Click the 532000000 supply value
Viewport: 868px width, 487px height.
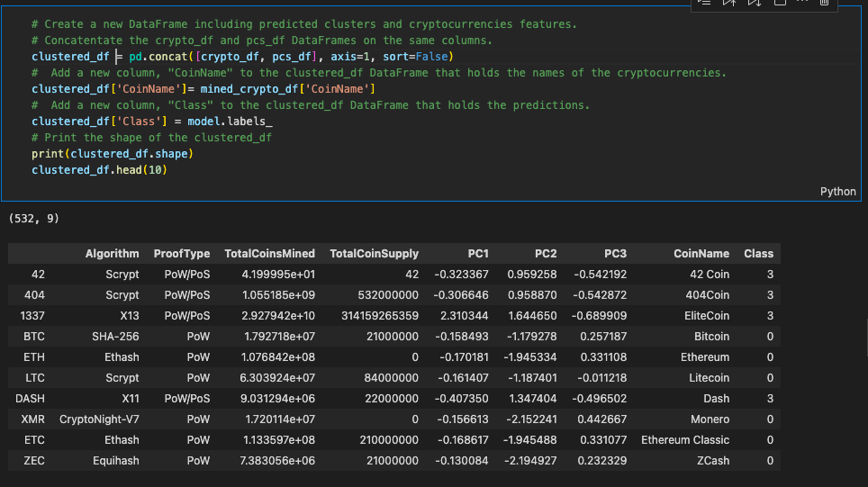(x=388, y=295)
